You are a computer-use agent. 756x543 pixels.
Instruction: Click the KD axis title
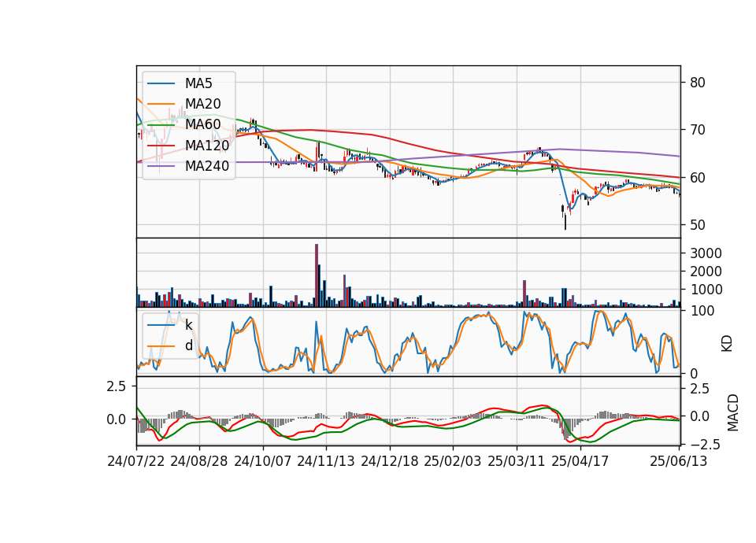(727, 344)
